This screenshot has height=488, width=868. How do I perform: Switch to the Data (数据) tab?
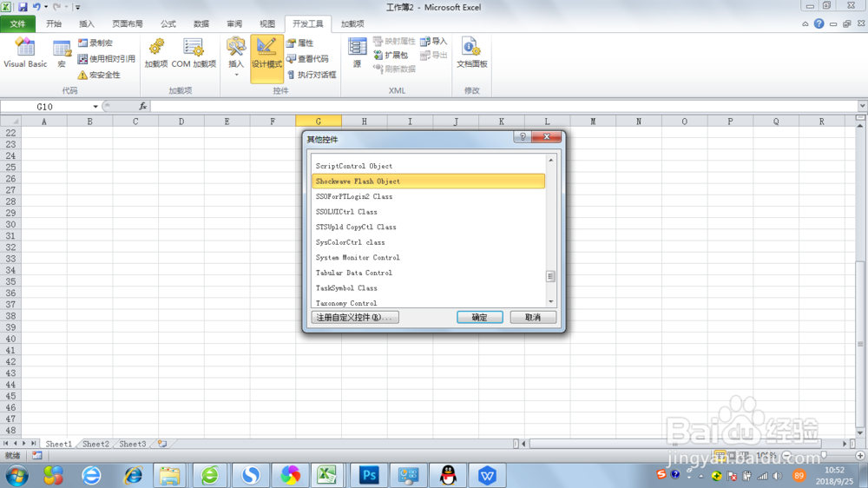(x=201, y=23)
